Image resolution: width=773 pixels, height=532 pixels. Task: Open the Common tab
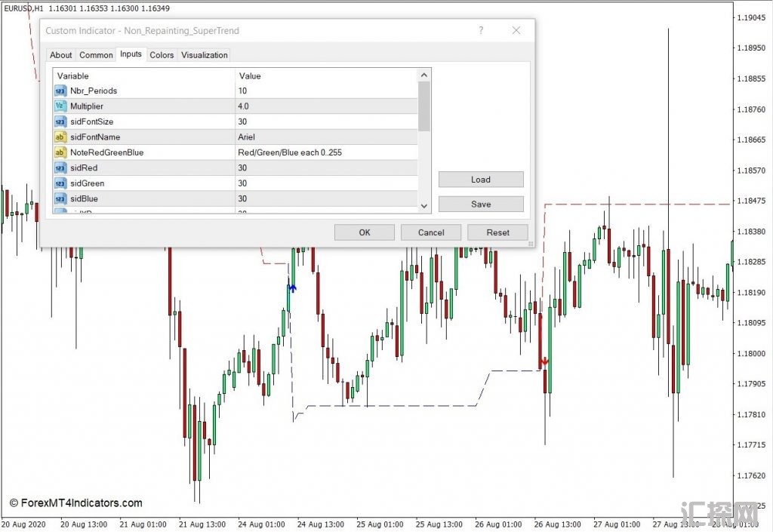(96, 55)
